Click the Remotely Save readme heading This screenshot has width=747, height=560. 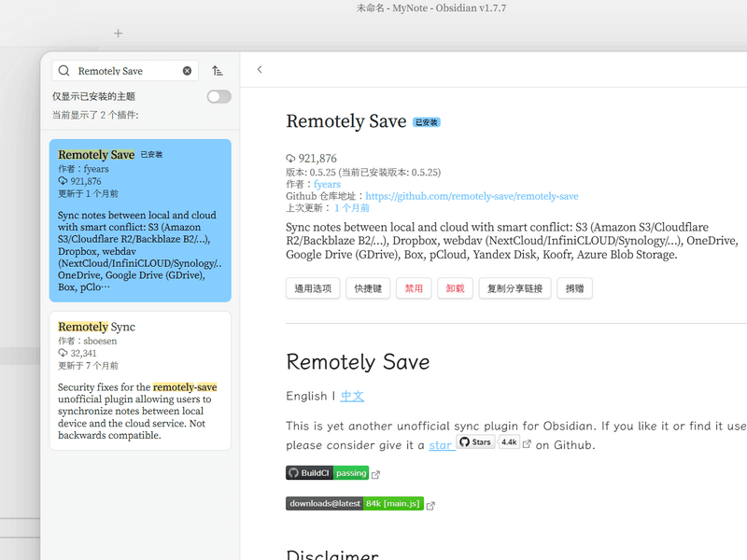(358, 362)
